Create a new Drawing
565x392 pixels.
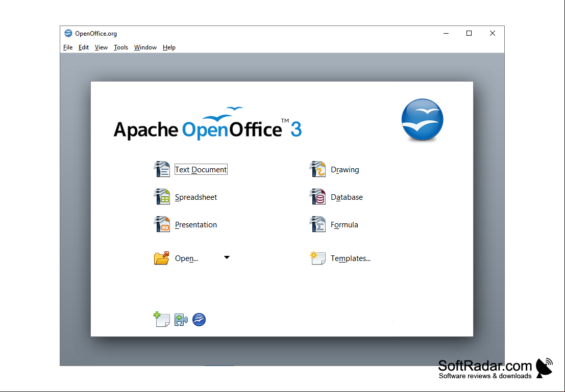[345, 170]
